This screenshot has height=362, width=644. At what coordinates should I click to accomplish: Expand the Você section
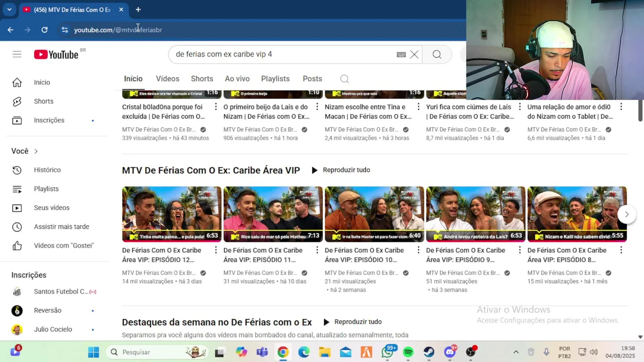pos(25,151)
